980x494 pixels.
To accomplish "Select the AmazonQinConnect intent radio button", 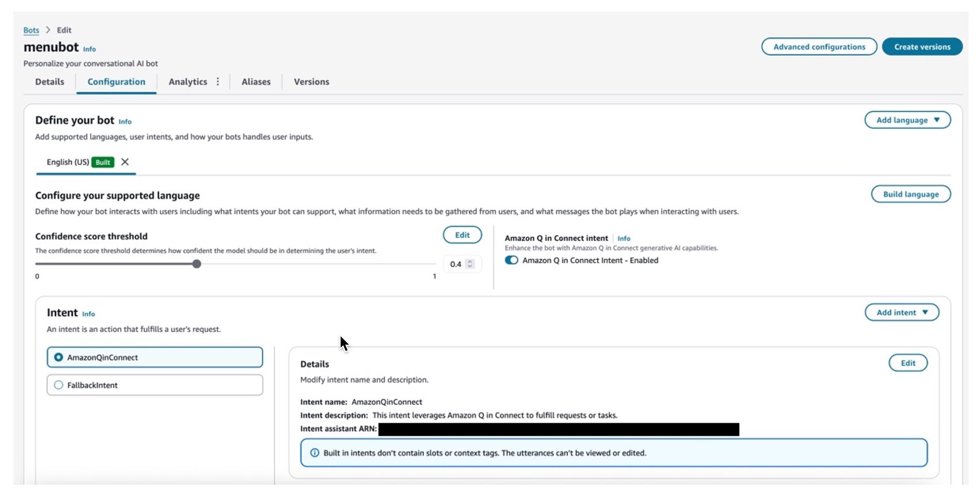I will 59,358.
